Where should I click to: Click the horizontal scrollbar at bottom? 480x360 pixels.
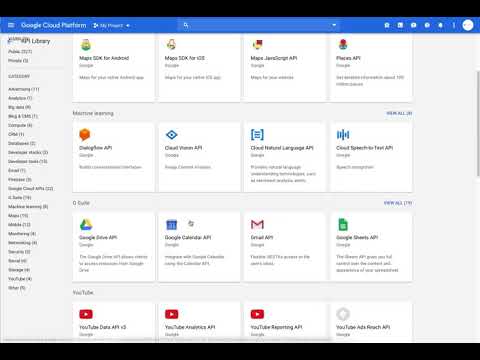tap(167, 340)
